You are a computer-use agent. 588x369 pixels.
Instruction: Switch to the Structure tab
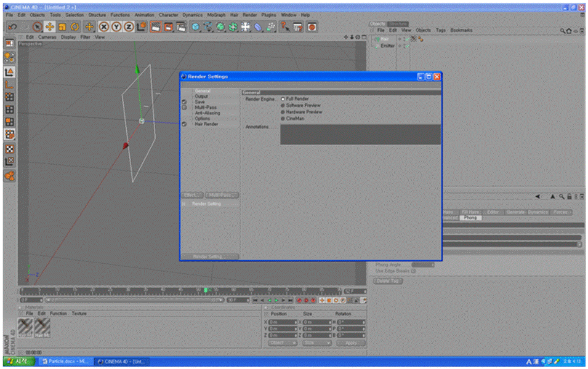point(398,23)
